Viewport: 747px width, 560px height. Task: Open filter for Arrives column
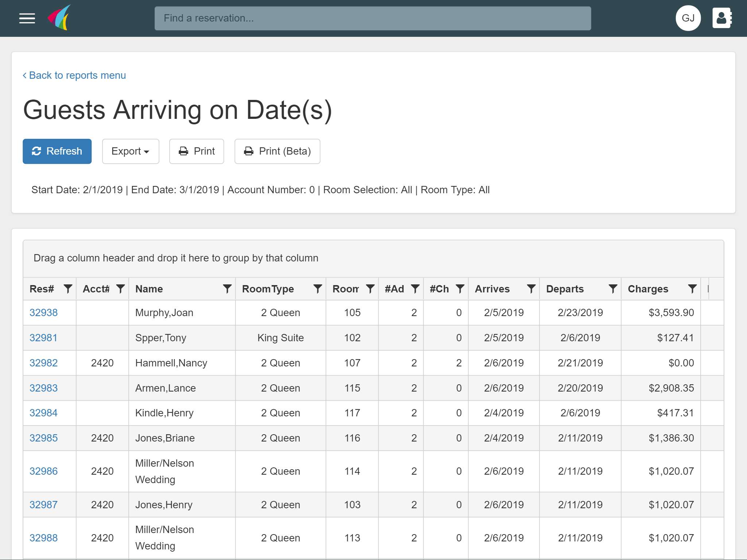tap(531, 289)
